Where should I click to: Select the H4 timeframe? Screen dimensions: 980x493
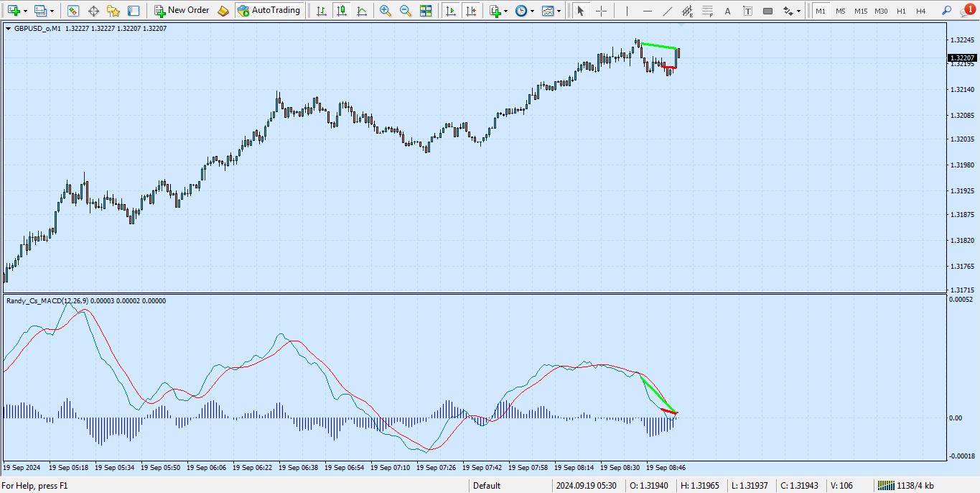point(921,11)
